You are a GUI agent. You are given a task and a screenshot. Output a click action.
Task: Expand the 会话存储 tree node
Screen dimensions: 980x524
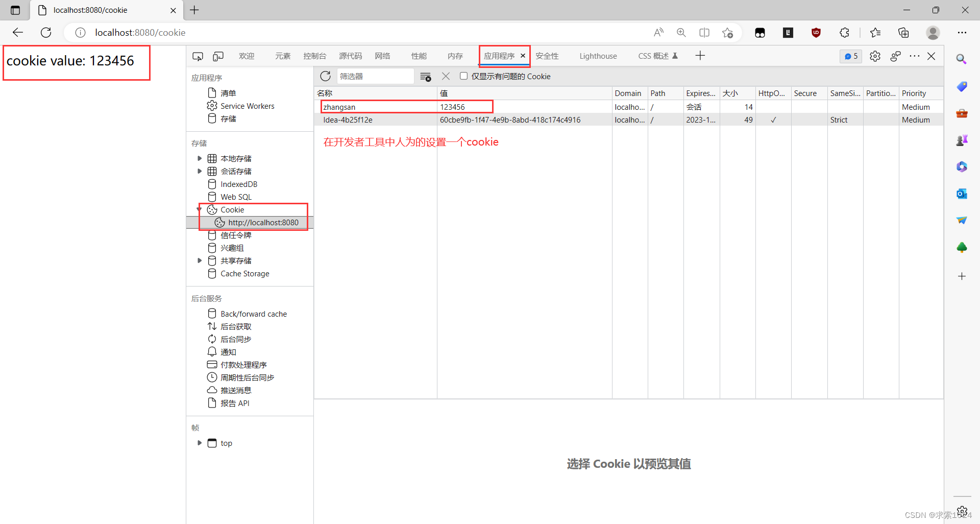[x=200, y=171]
